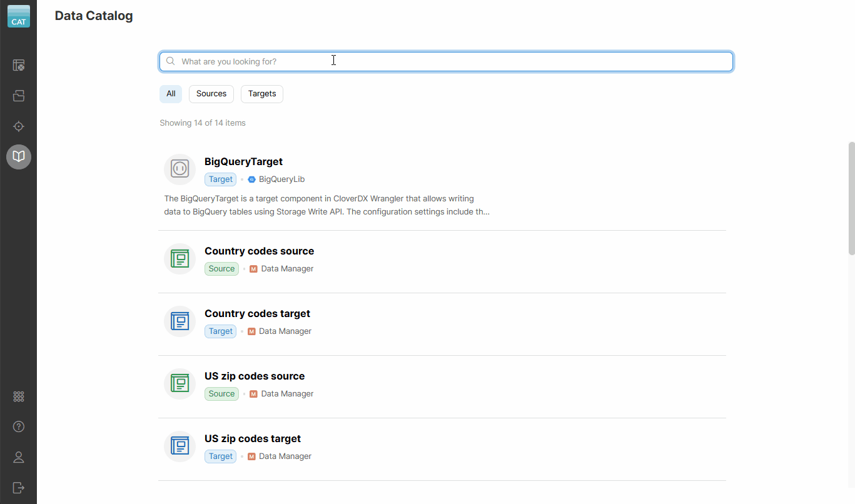Click the clipboard icon at sidebar top
Image resolution: width=855 pixels, height=504 pixels.
pos(18,65)
